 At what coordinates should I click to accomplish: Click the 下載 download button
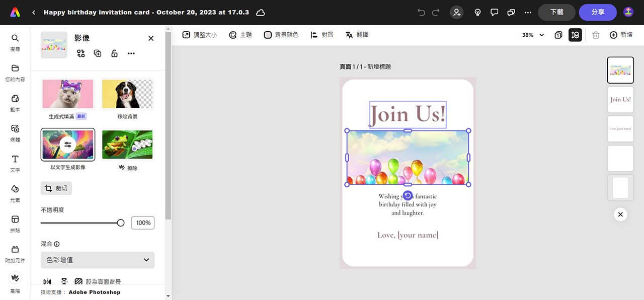[556, 12]
